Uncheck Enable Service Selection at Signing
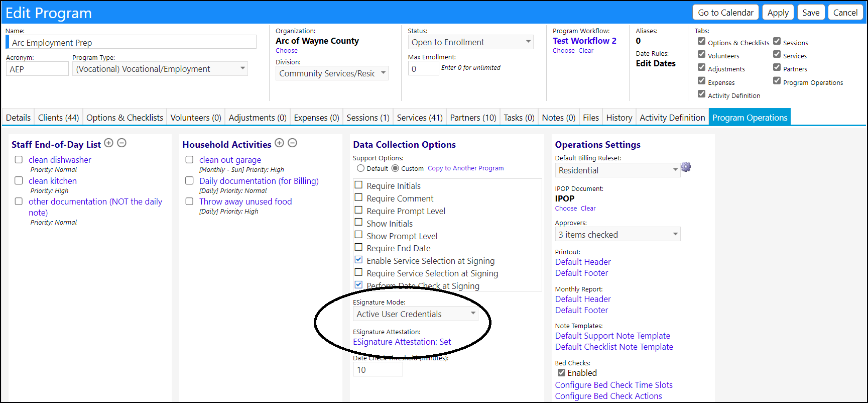868x403 pixels. tap(358, 260)
